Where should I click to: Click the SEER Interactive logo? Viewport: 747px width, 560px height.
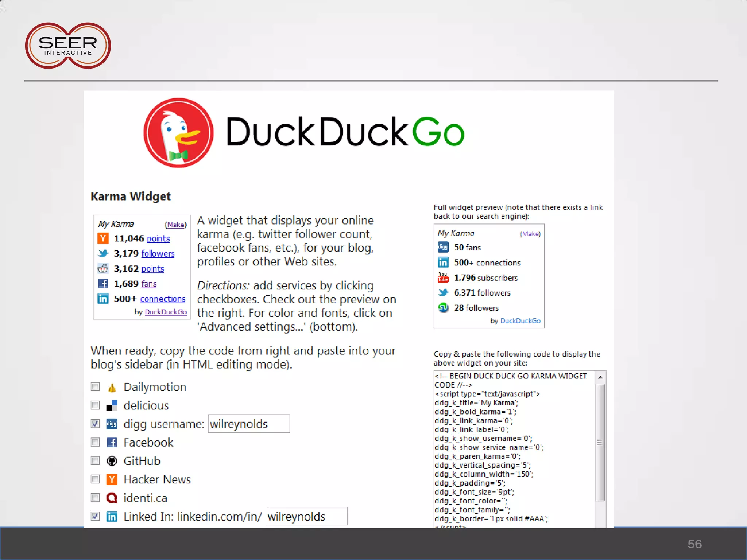(x=68, y=46)
